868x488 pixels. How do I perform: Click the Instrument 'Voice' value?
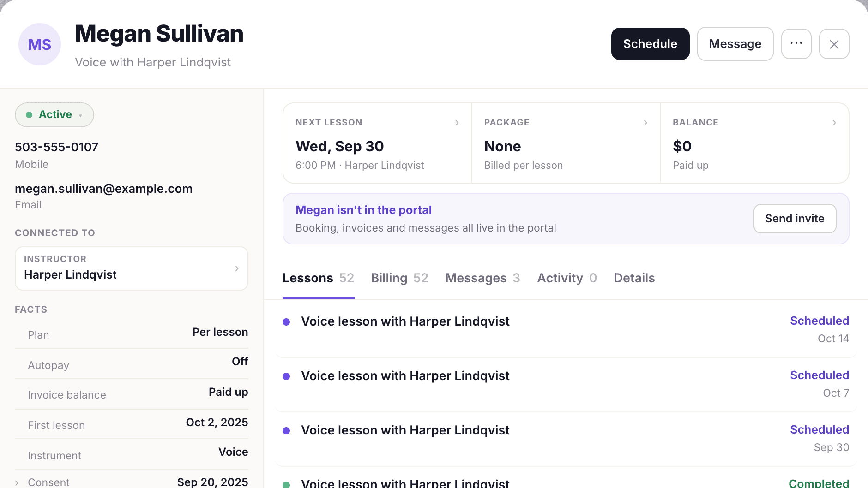(233, 452)
